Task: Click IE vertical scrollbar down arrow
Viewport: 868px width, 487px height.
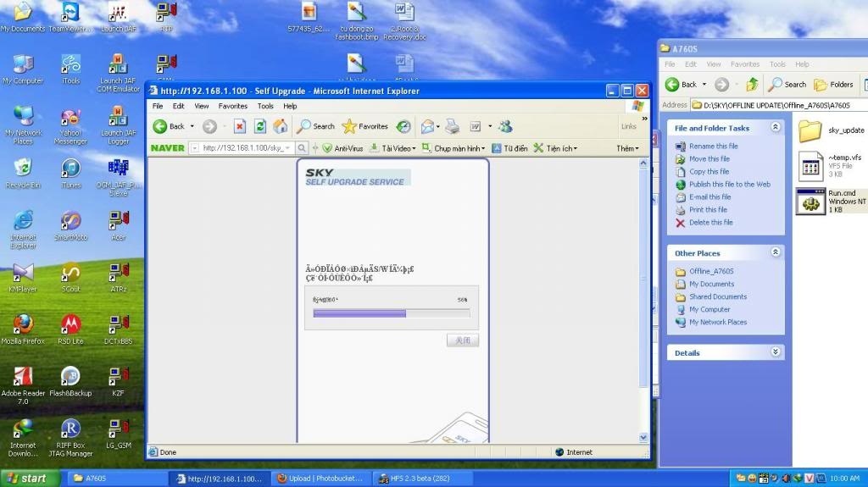Action: tap(643, 437)
